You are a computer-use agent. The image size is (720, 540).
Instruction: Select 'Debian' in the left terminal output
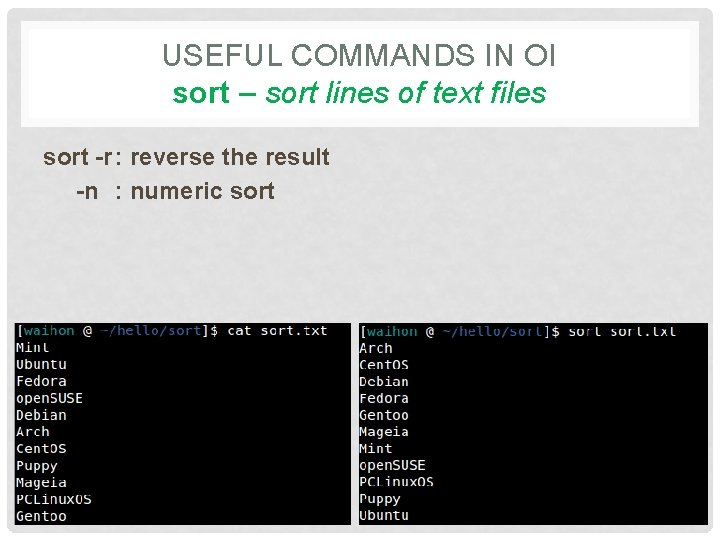pyautogui.click(x=41, y=415)
